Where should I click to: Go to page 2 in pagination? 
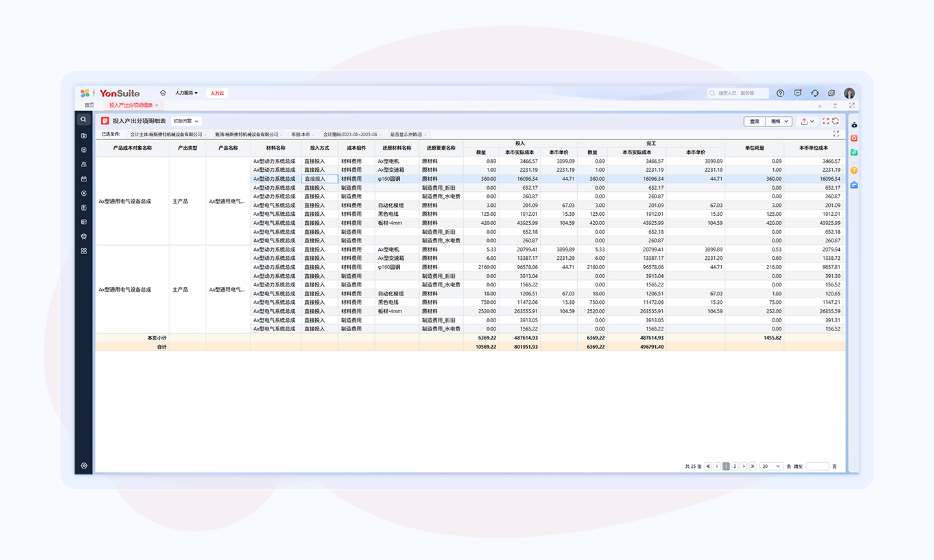click(x=735, y=466)
